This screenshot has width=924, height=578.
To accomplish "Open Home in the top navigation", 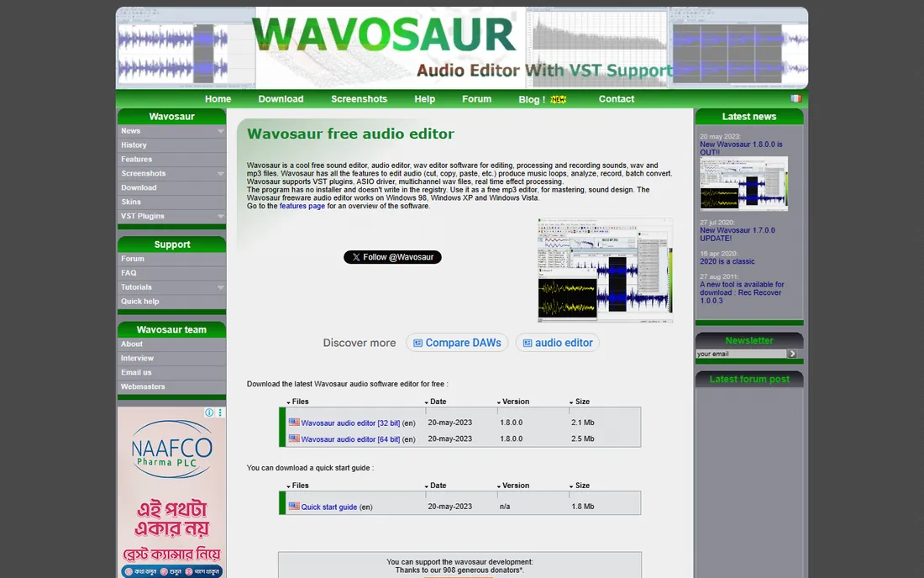I will 218,99.
